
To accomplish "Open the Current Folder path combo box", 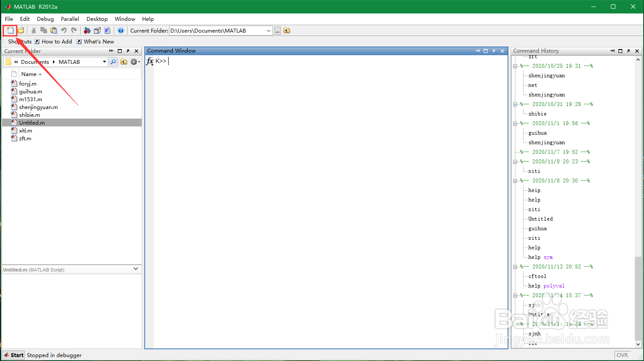I will [x=268, y=30].
